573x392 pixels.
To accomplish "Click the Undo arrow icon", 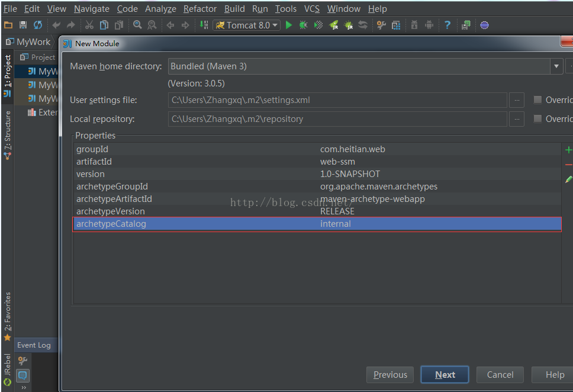I will point(56,25).
